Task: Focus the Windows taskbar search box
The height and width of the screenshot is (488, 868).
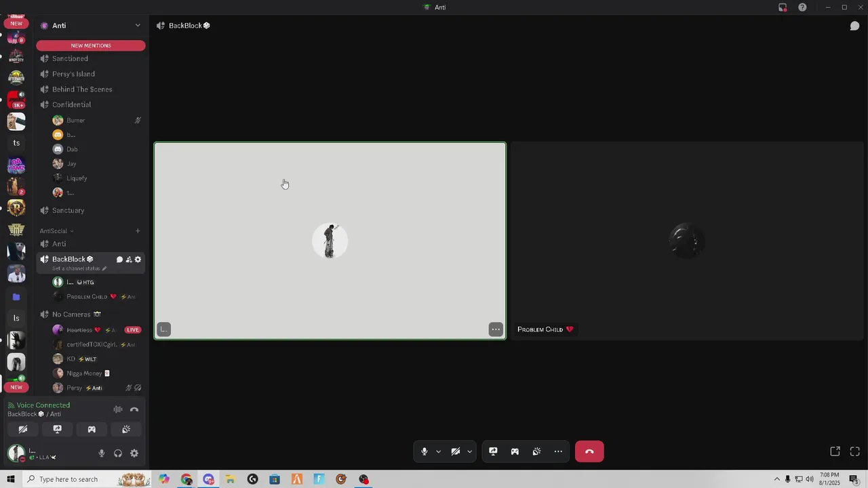Action: [86, 479]
